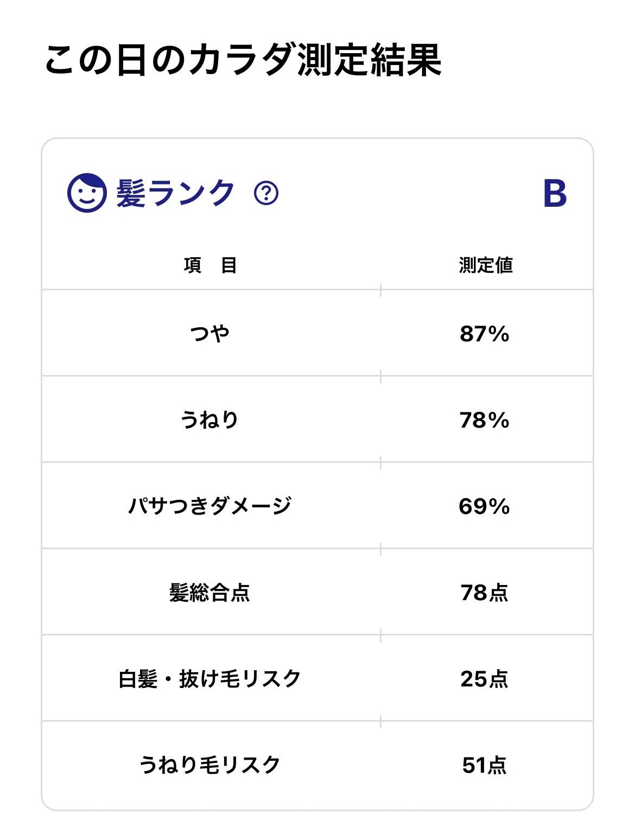
Task: Click the smiling face icon
Action: tap(87, 193)
